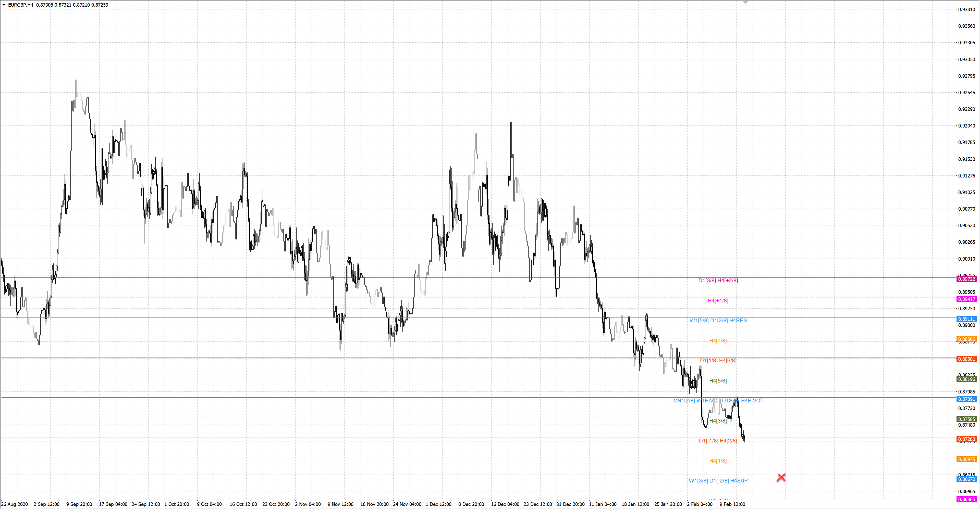Select the H4[7/8] orange level label

pyautogui.click(x=718, y=341)
